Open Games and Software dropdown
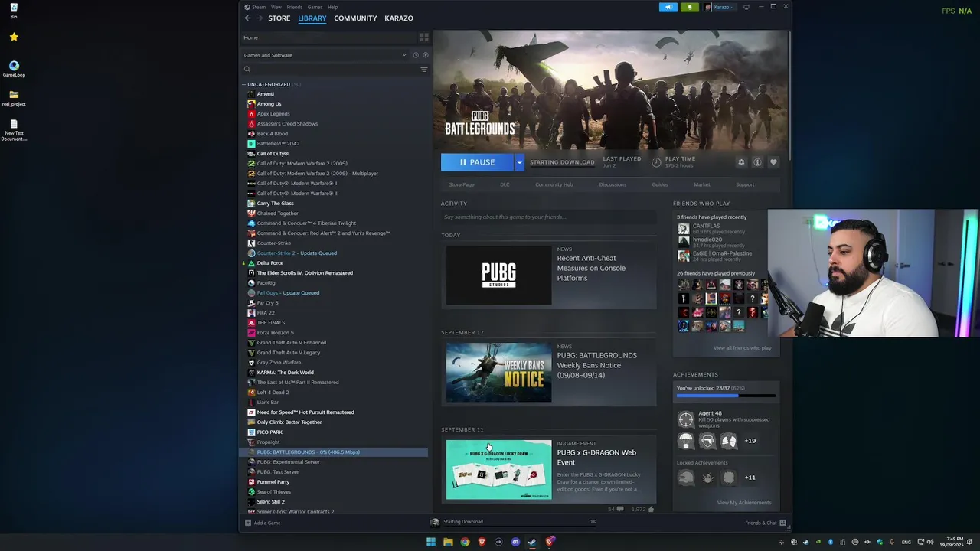The image size is (980, 551). [325, 55]
